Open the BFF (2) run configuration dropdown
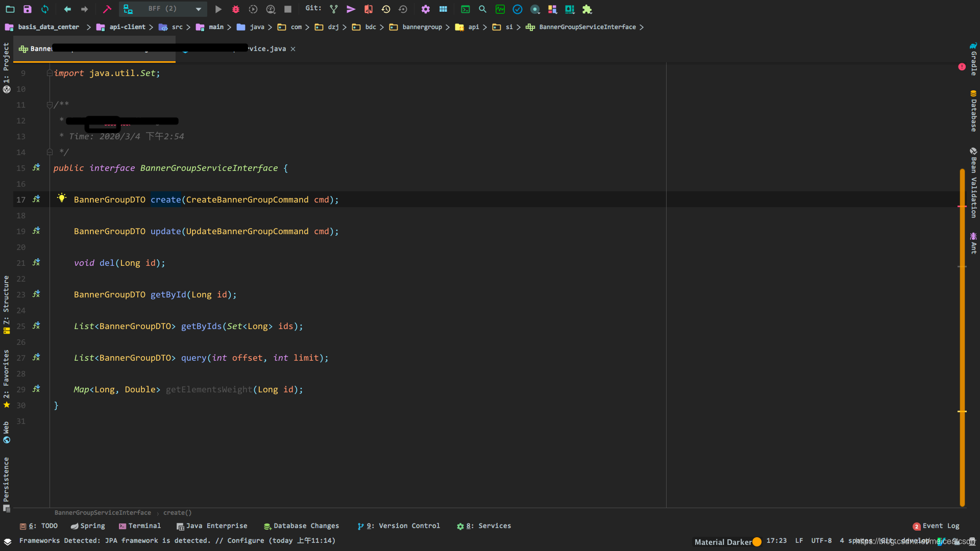 pyautogui.click(x=199, y=9)
